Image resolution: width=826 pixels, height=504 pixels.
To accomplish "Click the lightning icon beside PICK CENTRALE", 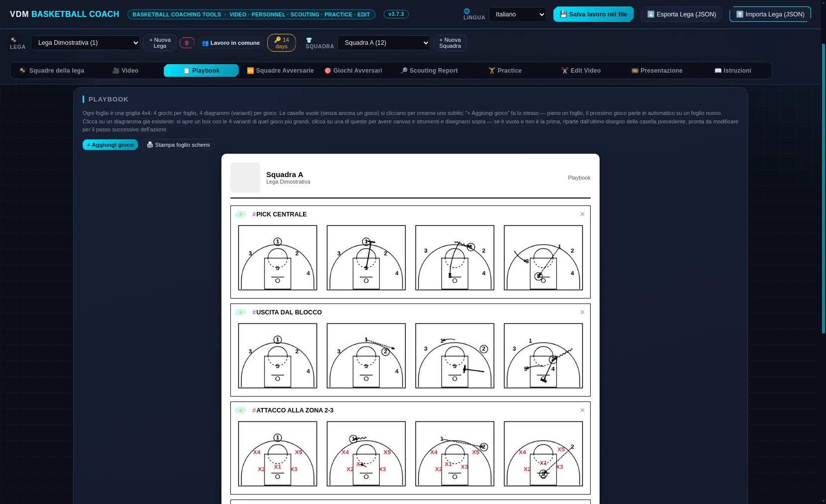I will [x=240, y=214].
